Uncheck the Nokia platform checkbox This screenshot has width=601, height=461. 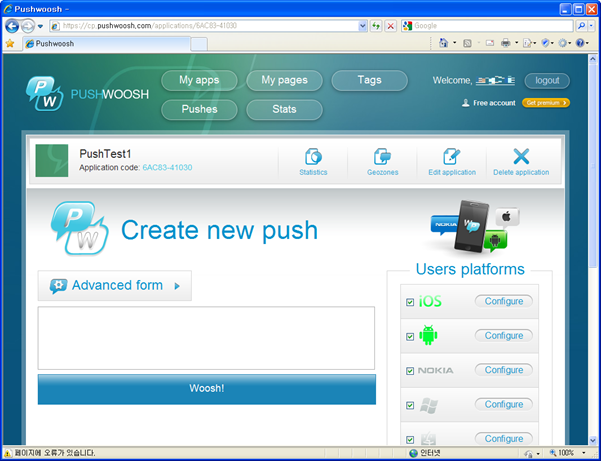(x=410, y=371)
